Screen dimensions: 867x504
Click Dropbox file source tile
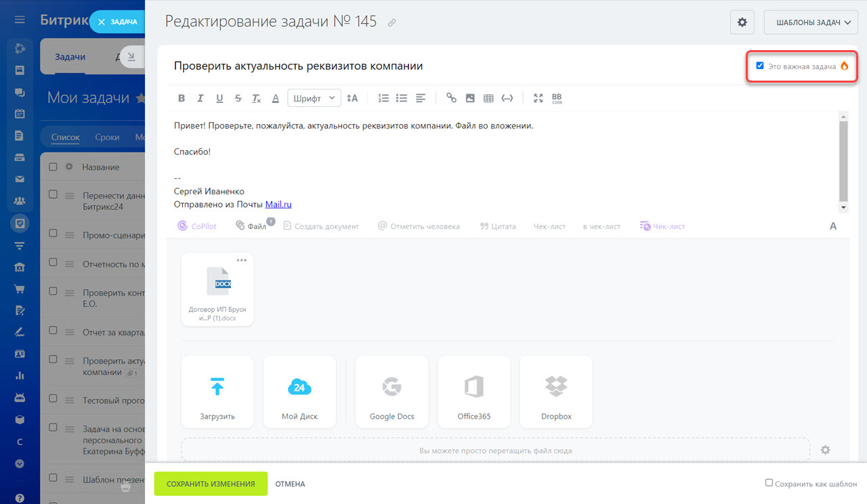(x=556, y=392)
